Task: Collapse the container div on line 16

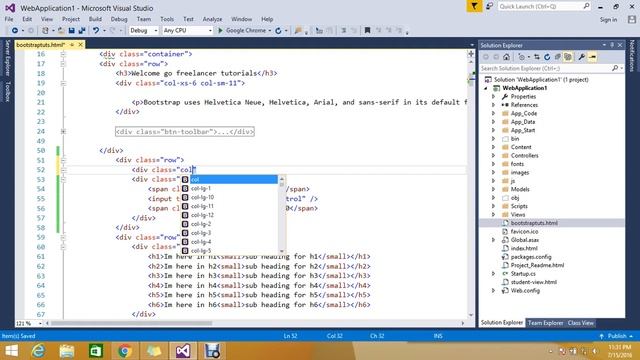Action: coord(63,54)
